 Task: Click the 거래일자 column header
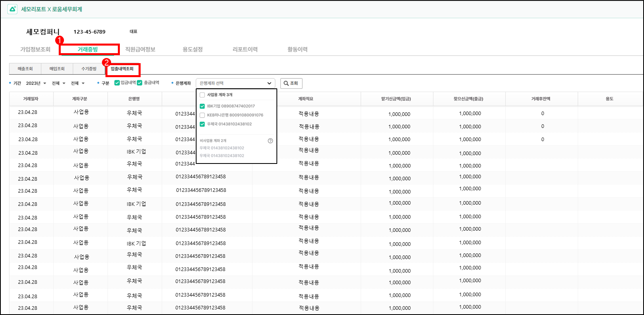[31, 99]
